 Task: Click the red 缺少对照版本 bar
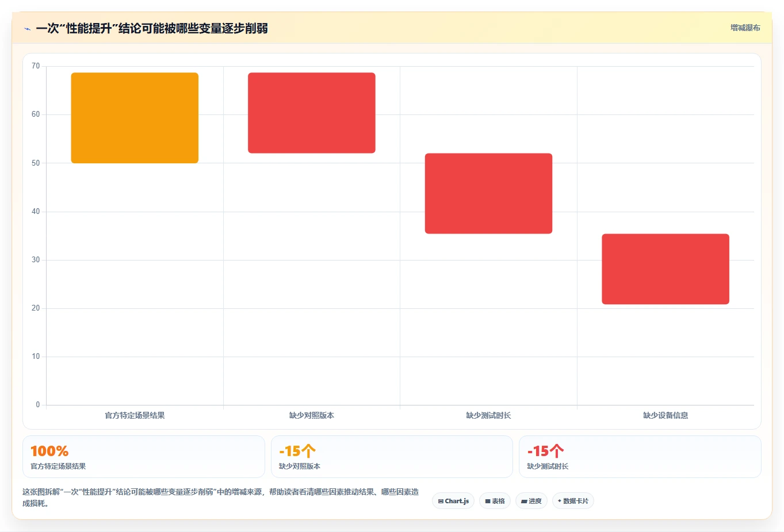[312, 113]
